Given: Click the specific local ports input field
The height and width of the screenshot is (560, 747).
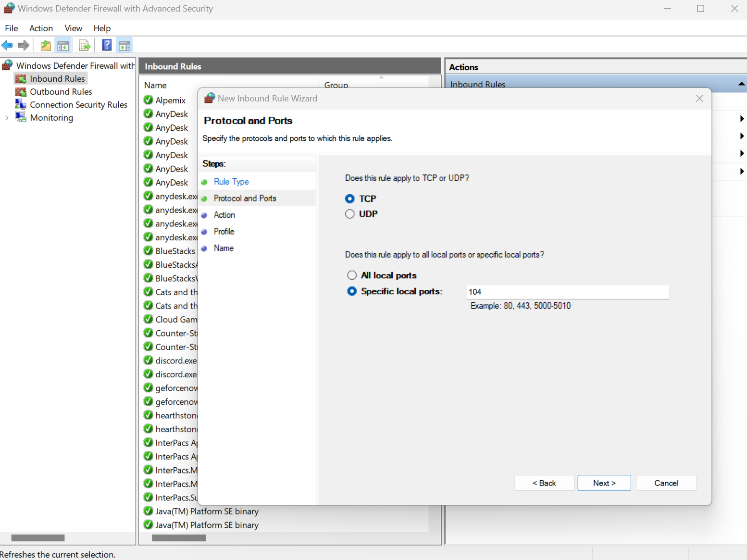Looking at the screenshot, I should 568,292.
